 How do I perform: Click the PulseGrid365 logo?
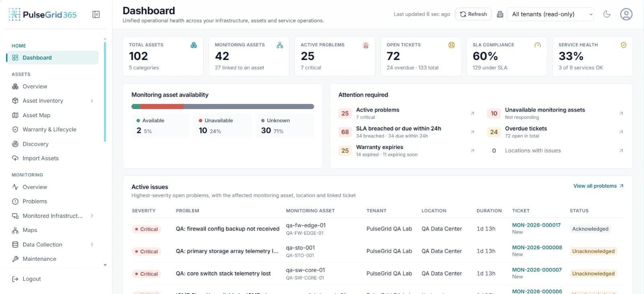pos(42,14)
